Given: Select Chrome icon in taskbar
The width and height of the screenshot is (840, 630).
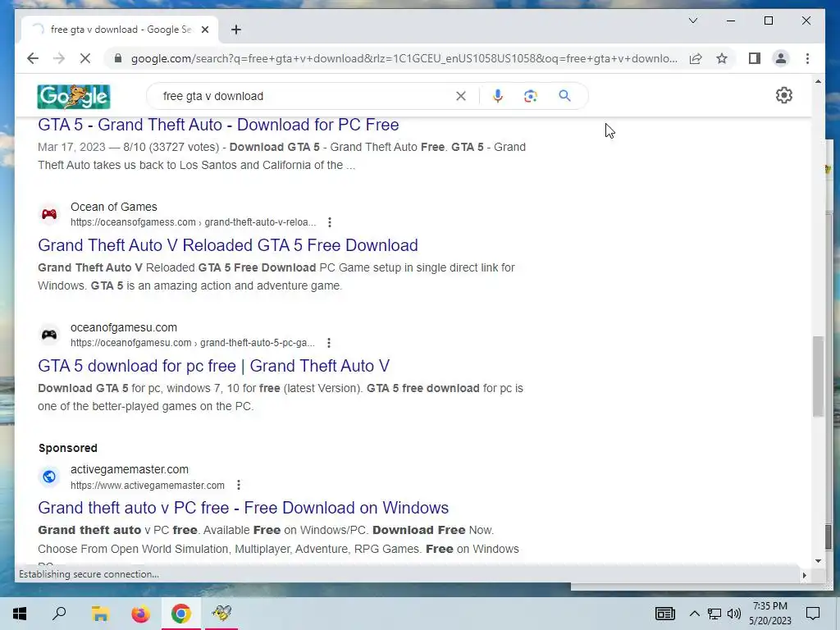Looking at the screenshot, I should [181, 614].
